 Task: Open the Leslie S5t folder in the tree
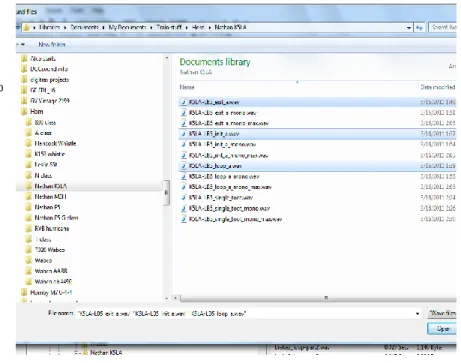(x=46, y=164)
